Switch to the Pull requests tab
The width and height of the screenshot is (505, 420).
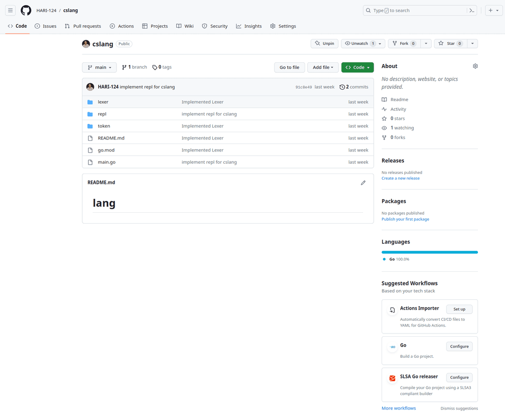[83, 26]
